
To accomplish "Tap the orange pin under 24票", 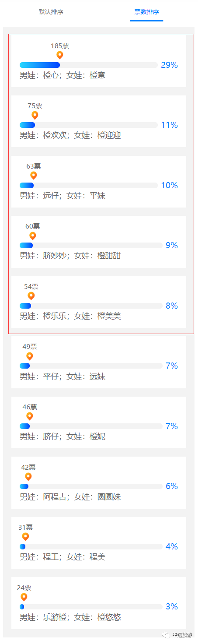I will point(24,597).
